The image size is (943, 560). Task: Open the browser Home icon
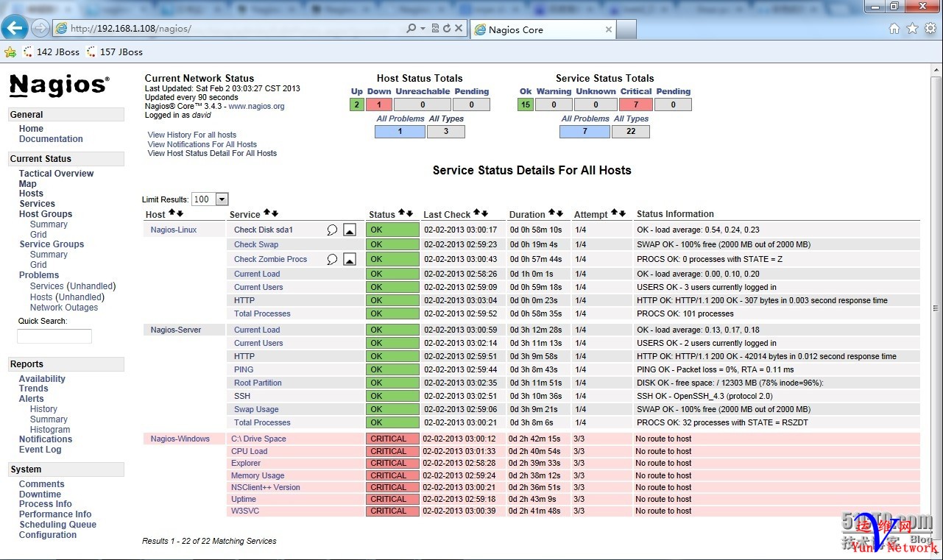[894, 29]
